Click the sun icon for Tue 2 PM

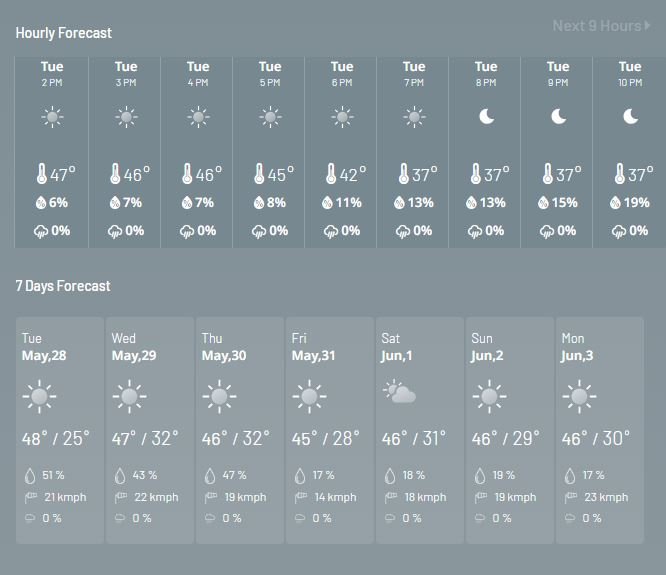point(52,117)
